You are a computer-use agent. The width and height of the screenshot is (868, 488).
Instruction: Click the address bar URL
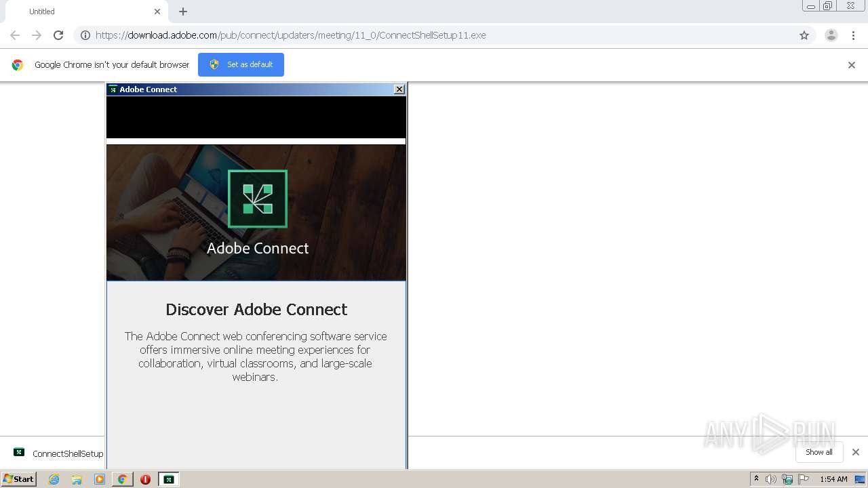(291, 35)
